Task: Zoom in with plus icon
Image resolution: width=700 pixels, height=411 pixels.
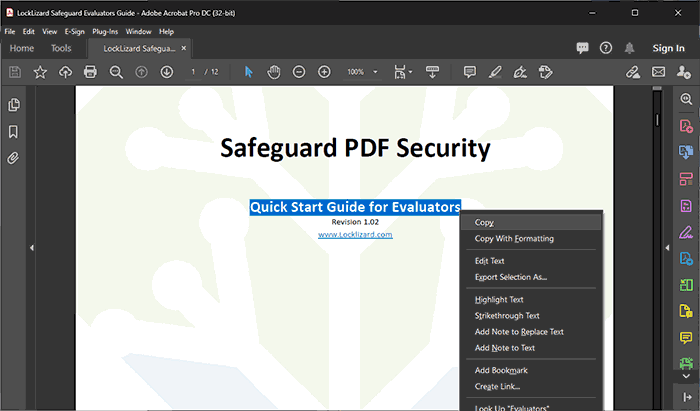Action: coord(324,72)
